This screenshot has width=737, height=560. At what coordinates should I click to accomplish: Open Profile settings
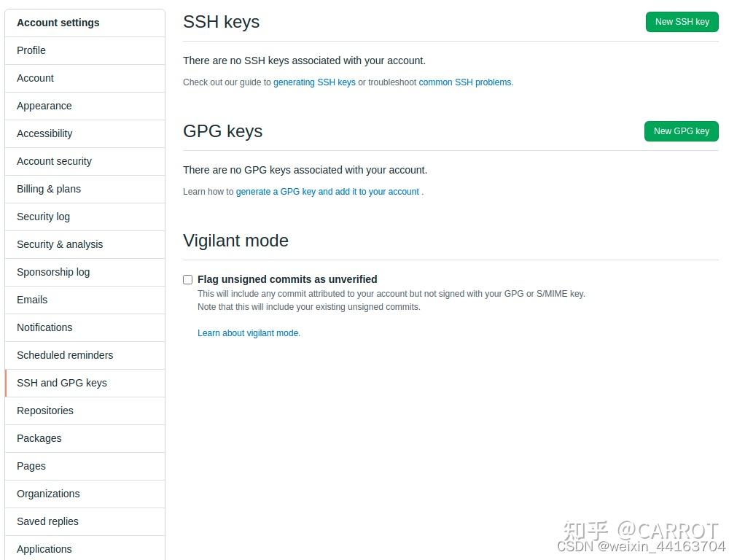(x=31, y=50)
